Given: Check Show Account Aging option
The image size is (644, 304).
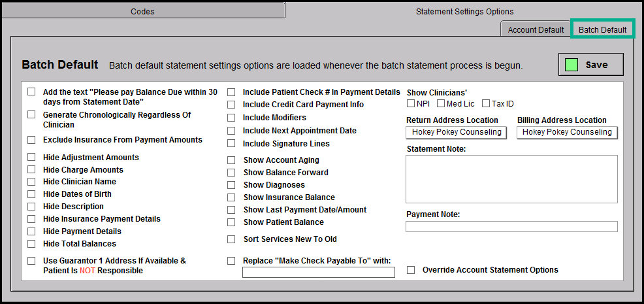Looking at the screenshot, I should pyautogui.click(x=231, y=160).
